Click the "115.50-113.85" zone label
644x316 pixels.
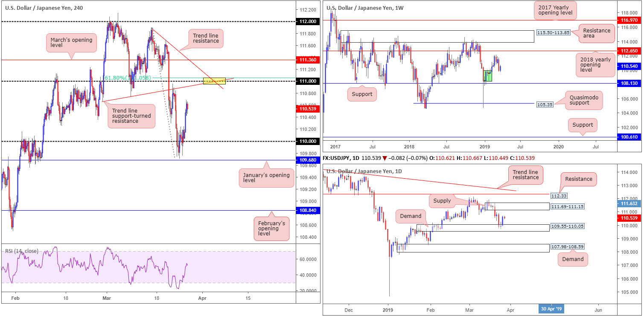coord(554,32)
